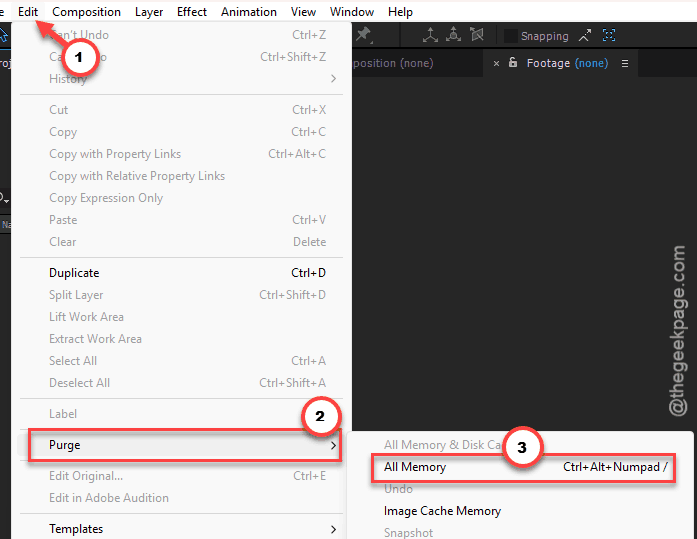Open the Window menu
This screenshot has width=697, height=539.
tap(352, 12)
